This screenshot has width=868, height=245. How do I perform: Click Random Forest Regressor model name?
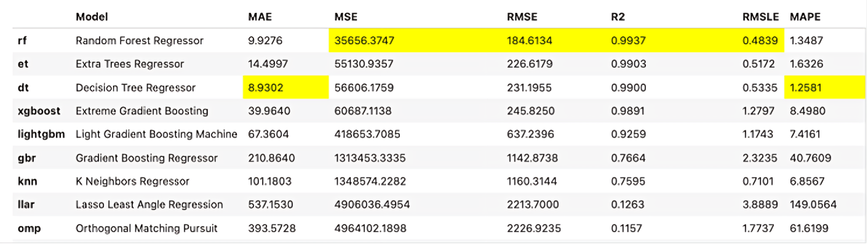tap(139, 41)
